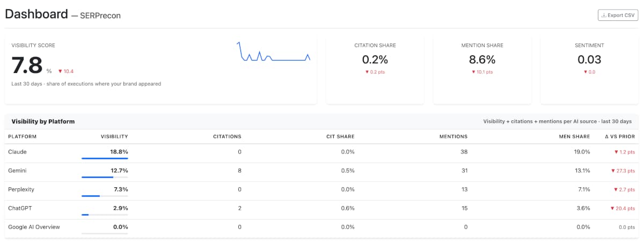This screenshot has height=241, width=644.
Task: Select the Perplexity platform row
Action: (322, 191)
